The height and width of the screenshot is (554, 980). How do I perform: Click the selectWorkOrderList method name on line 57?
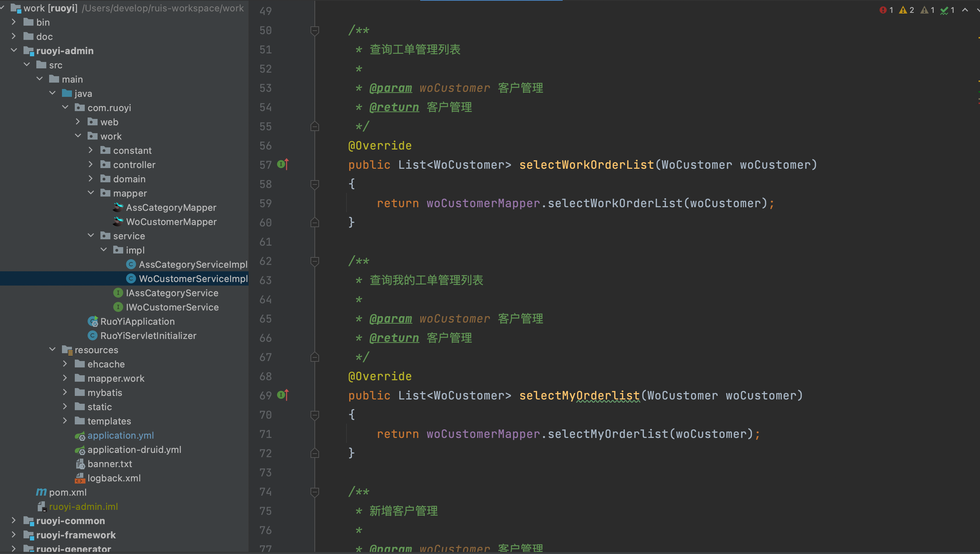pos(587,165)
